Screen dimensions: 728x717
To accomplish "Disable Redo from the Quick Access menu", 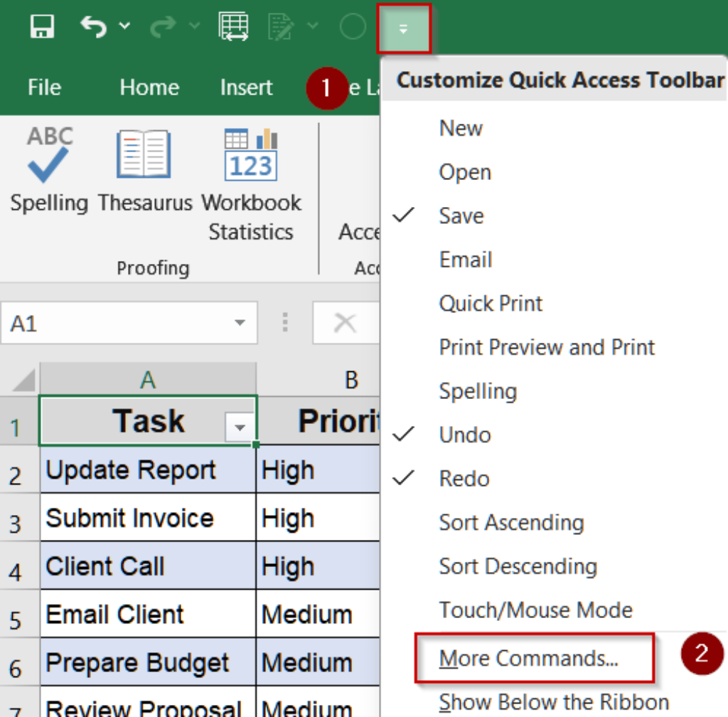I will 464,479.
